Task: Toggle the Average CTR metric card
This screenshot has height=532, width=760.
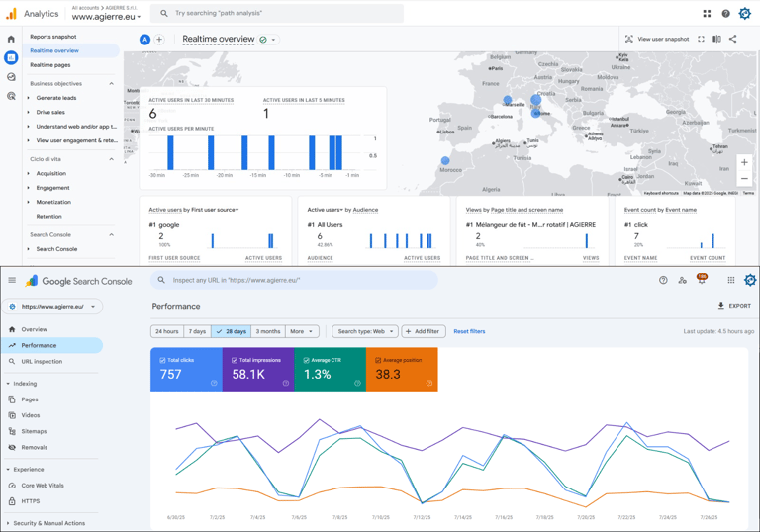Action: tap(331, 369)
